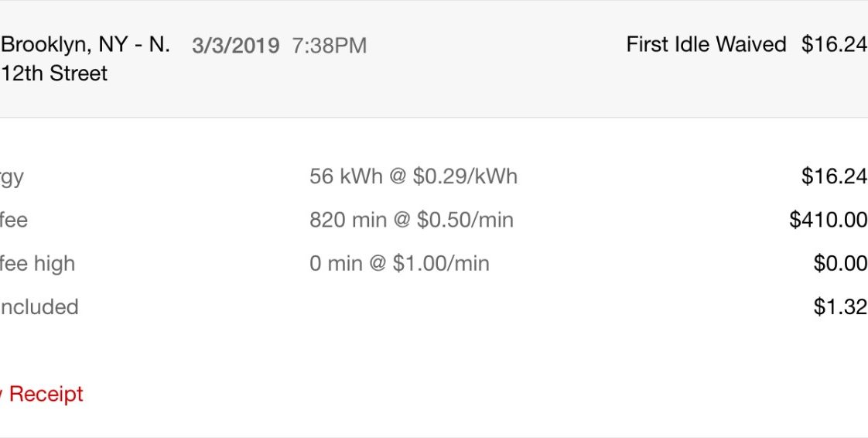Click the $0.00 idle fee high amount

click(x=840, y=263)
